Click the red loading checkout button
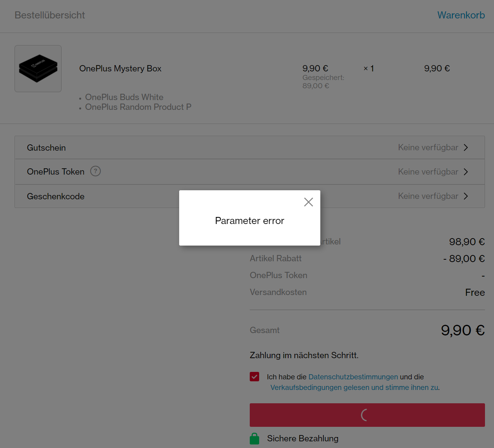This screenshot has height=448, width=494. [x=367, y=415]
